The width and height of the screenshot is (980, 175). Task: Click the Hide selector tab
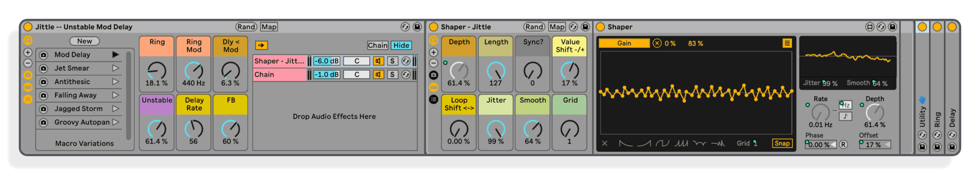401,45
